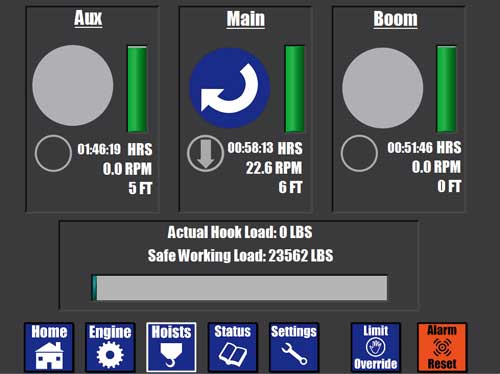The image size is (500, 374).
Task: Click the Boom hoist gray rotation indicator
Action: 383,88
